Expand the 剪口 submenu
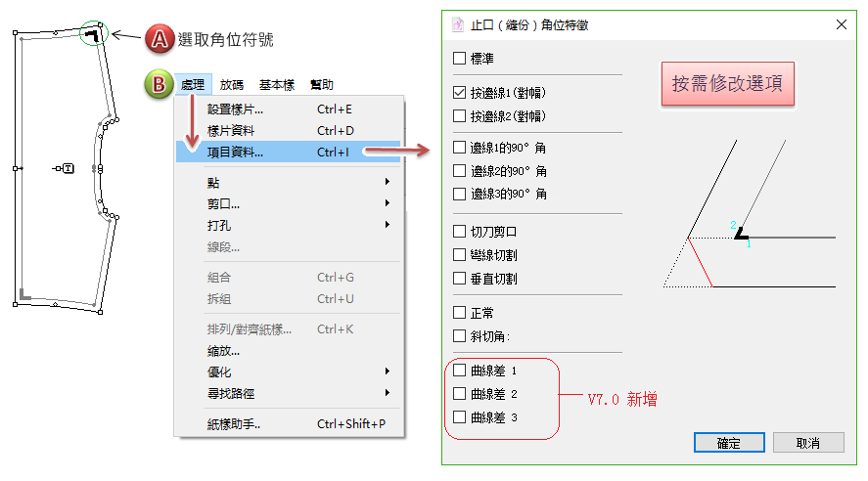Screen dimensions: 868x481 [x=388, y=203]
